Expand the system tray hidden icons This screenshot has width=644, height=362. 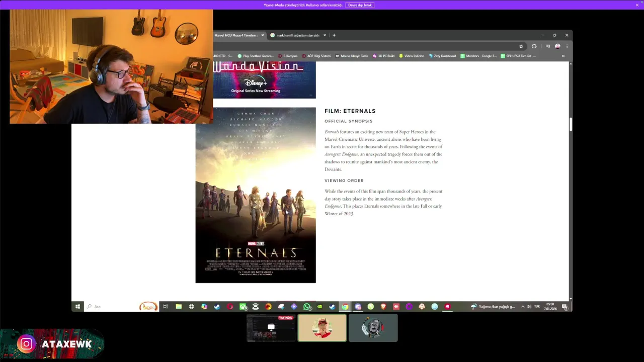coord(523,307)
